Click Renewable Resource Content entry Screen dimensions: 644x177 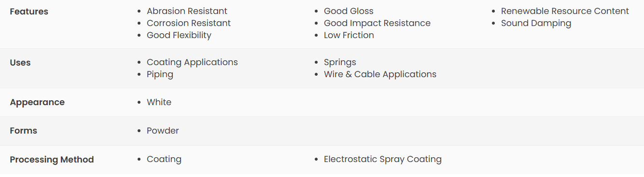(x=565, y=11)
